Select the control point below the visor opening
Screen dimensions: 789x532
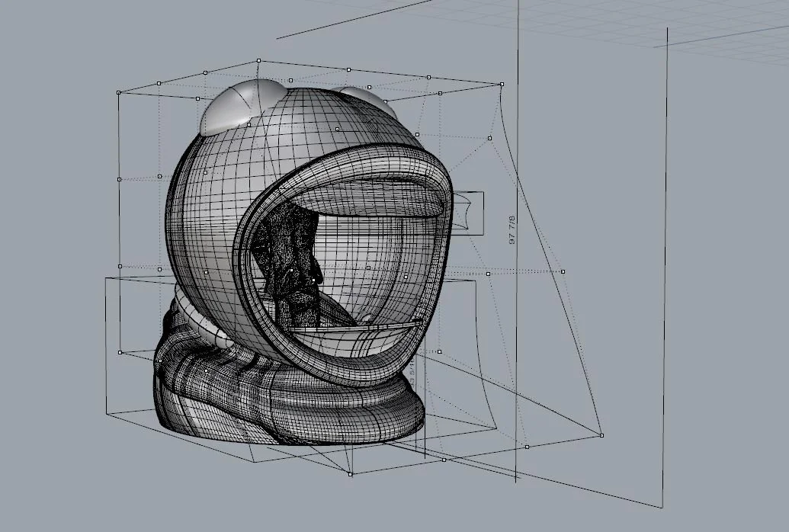[439, 351]
